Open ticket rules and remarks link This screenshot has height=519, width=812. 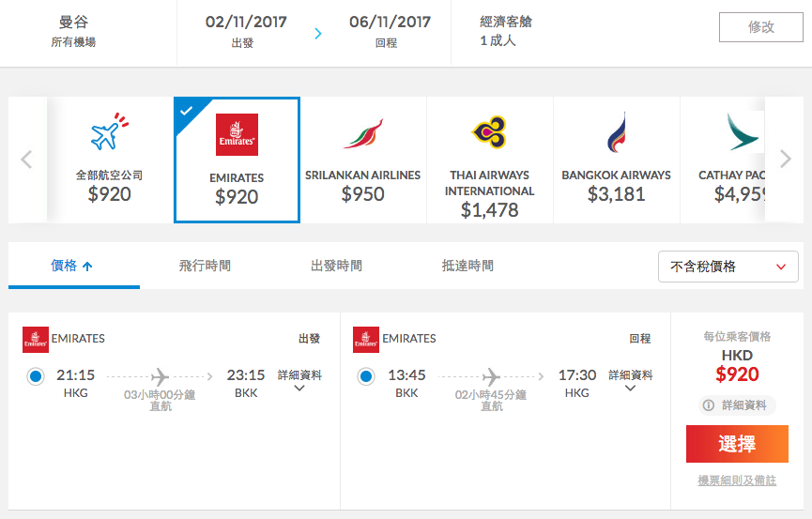click(x=737, y=481)
